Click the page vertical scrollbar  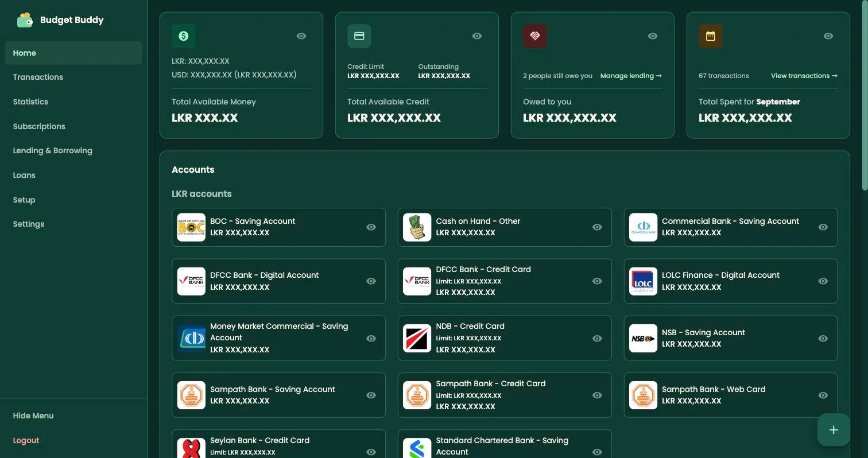point(865,95)
